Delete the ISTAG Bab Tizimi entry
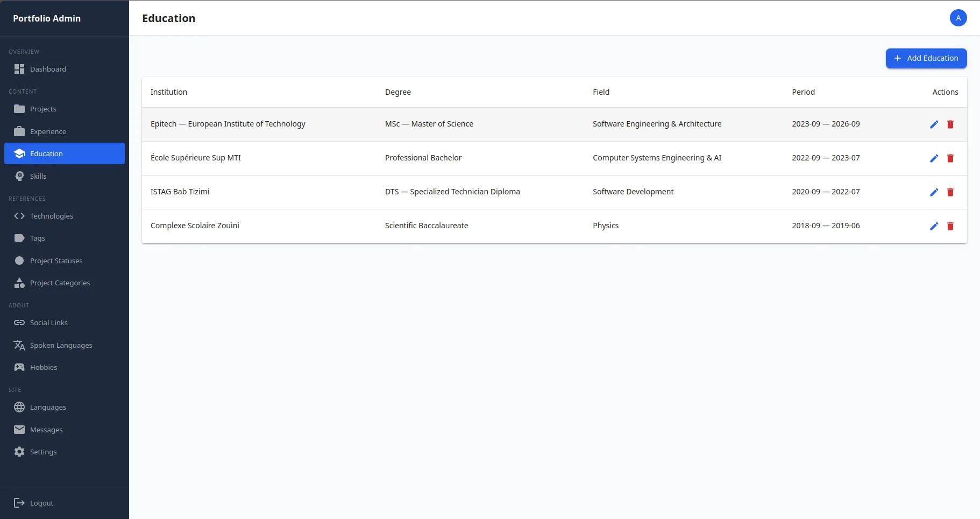The height and width of the screenshot is (519, 980). 950,192
